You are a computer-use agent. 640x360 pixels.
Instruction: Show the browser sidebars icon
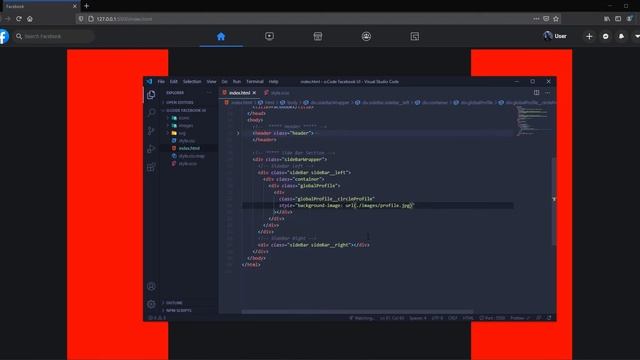pos(618,19)
